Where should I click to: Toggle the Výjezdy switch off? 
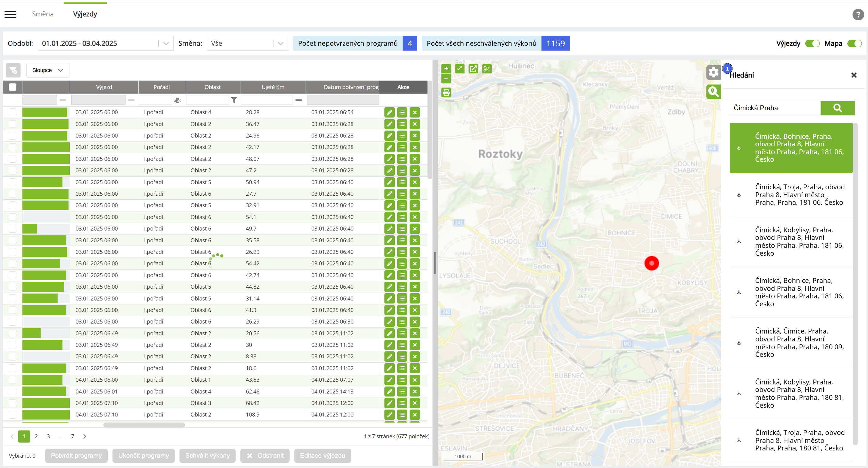(x=812, y=43)
